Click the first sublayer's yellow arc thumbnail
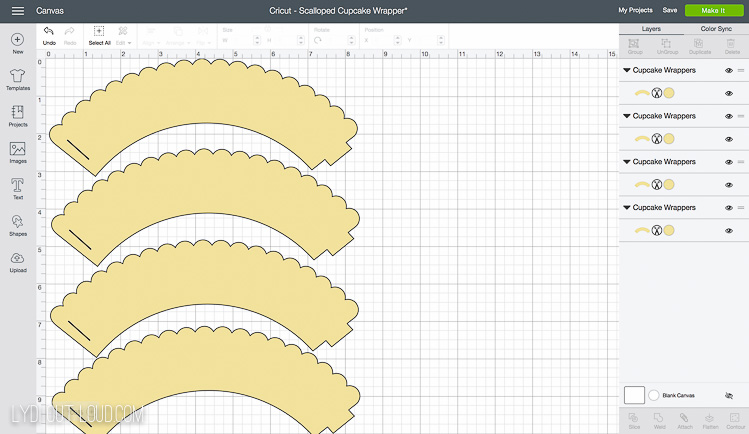The width and height of the screenshot is (749, 434). click(642, 93)
